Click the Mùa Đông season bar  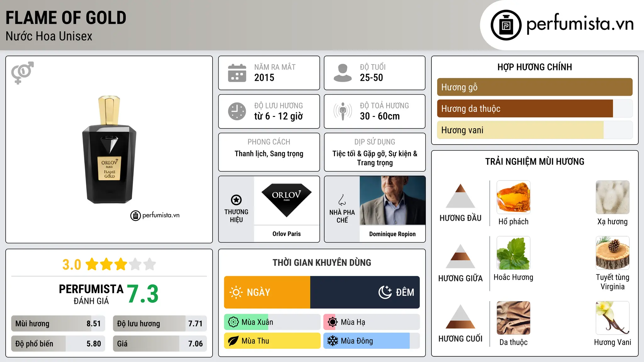371,341
